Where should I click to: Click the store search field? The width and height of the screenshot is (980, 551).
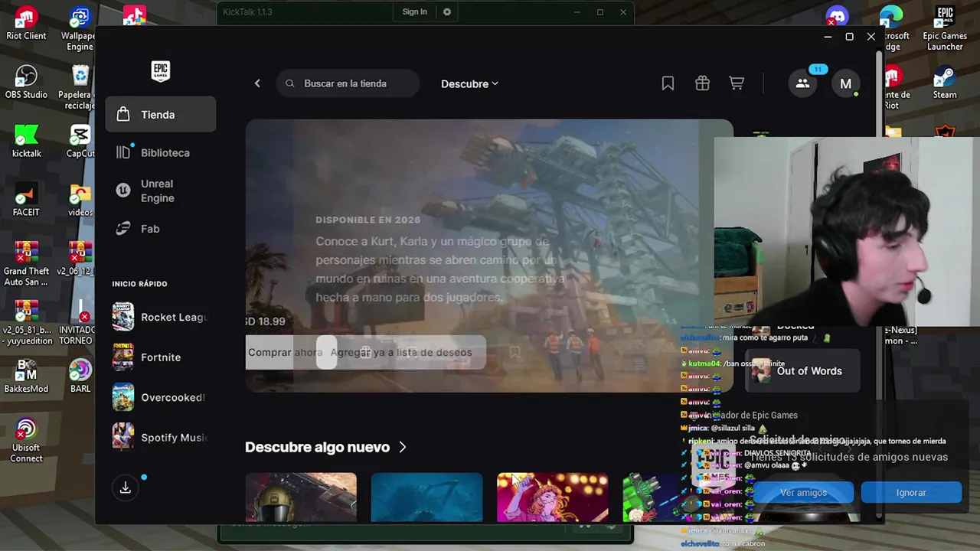tap(348, 83)
